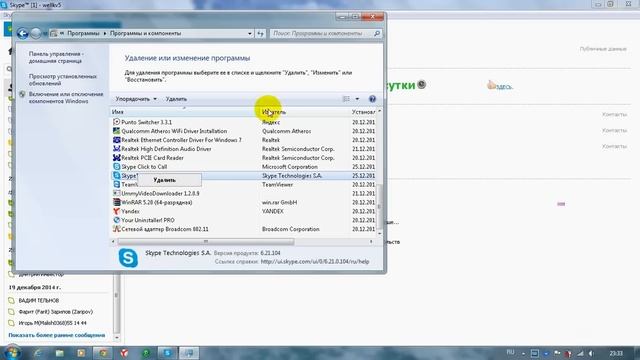
Task: Select the TeamViewer publisher cell
Action: click(278, 184)
